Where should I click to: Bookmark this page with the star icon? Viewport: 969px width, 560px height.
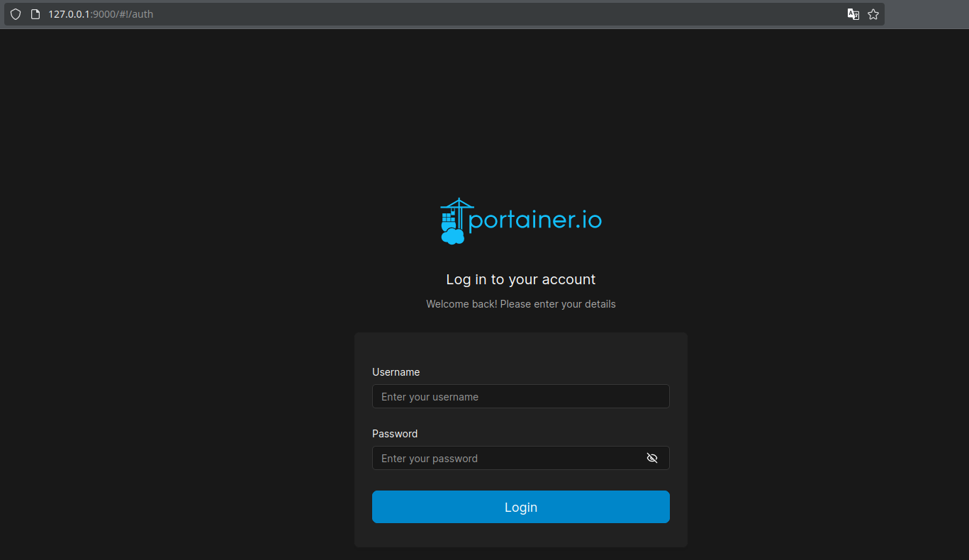click(x=873, y=14)
